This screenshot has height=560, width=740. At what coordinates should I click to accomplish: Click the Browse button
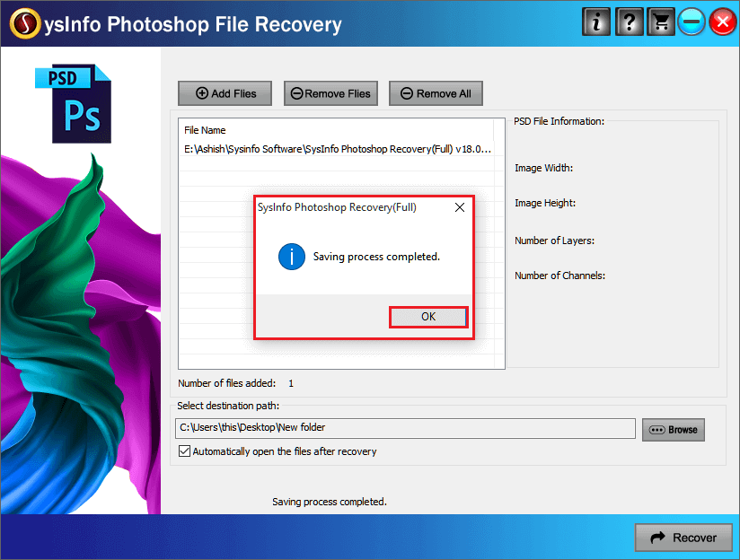pyautogui.click(x=674, y=430)
